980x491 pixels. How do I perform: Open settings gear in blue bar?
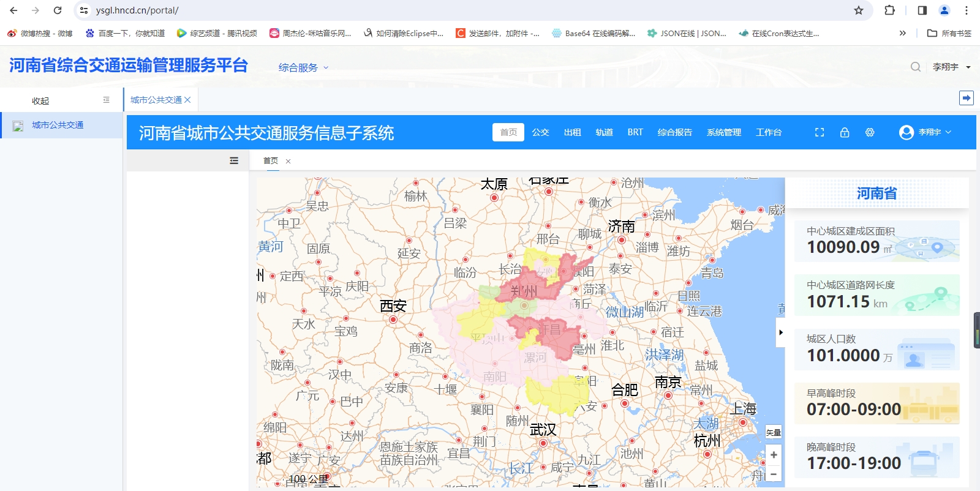point(870,132)
